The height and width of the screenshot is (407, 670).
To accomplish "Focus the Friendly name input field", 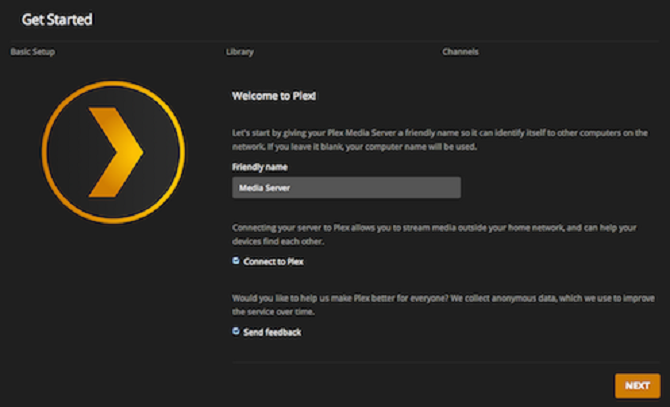I will tap(346, 188).
